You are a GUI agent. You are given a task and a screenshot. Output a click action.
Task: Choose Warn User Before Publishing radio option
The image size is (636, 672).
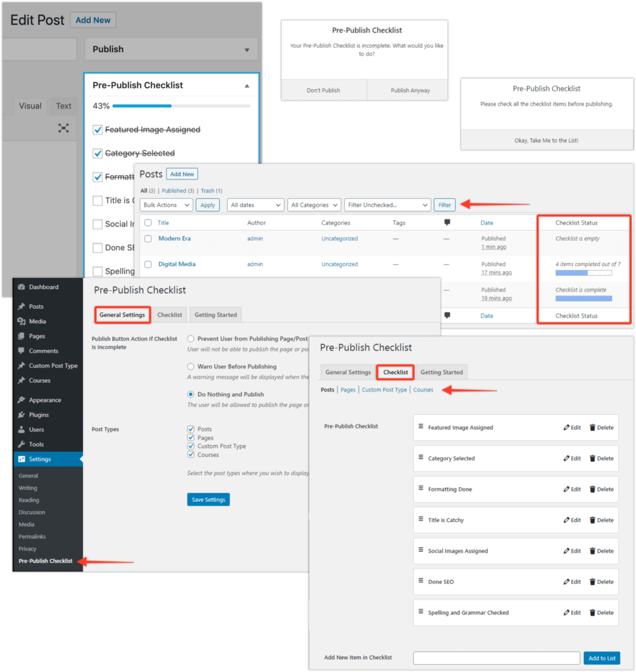click(191, 367)
